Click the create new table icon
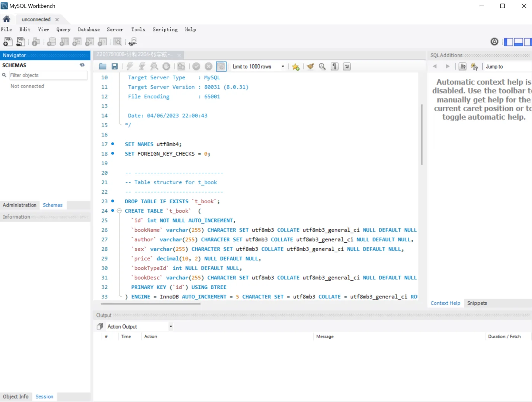532x402 pixels. (64, 42)
